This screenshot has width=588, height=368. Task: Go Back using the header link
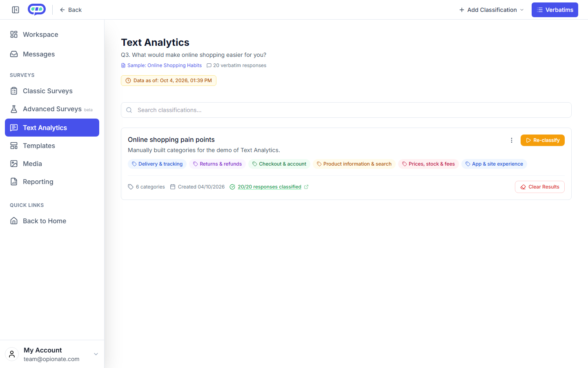click(71, 10)
